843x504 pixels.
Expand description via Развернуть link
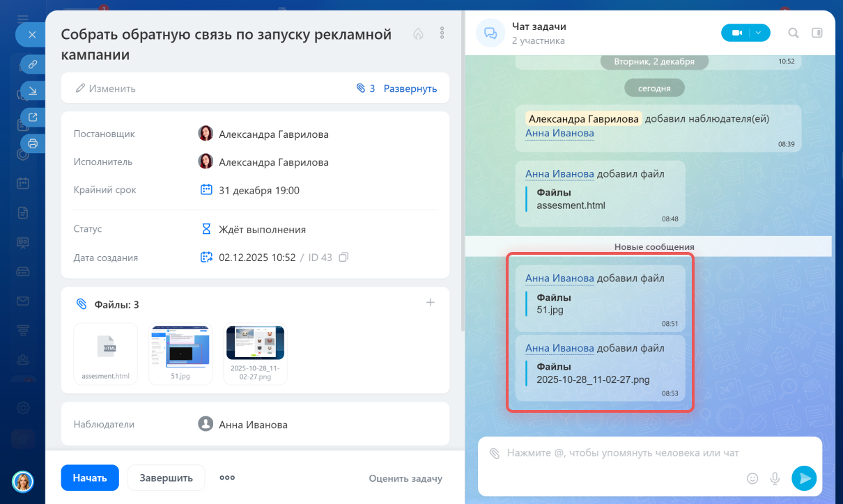(x=410, y=88)
